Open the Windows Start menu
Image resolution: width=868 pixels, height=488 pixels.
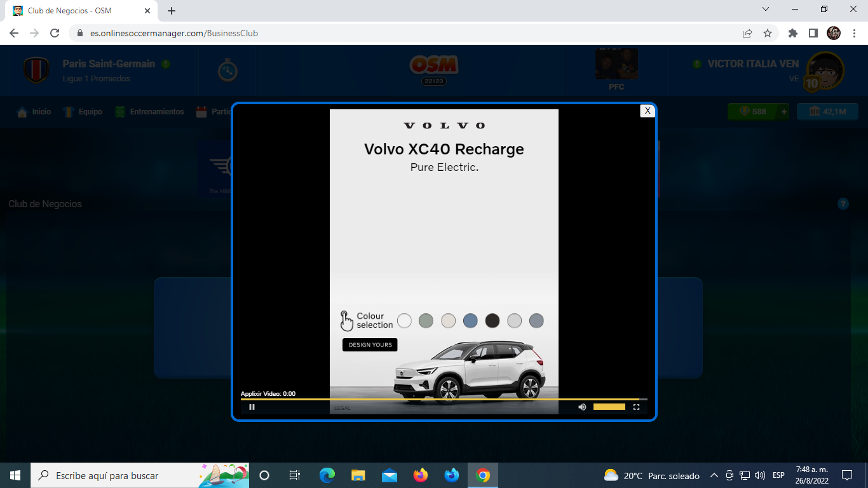pyautogui.click(x=15, y=475)
